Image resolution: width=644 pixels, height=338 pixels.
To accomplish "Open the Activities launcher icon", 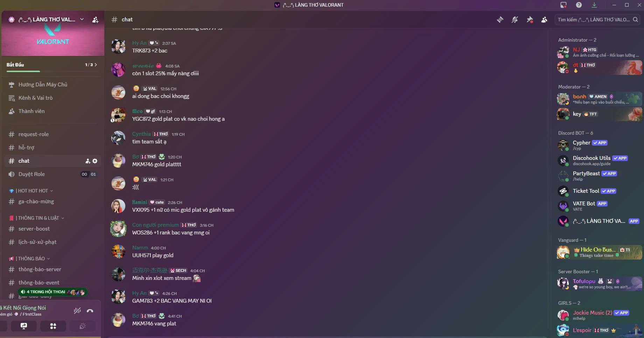I will click(x=53, y=326).
